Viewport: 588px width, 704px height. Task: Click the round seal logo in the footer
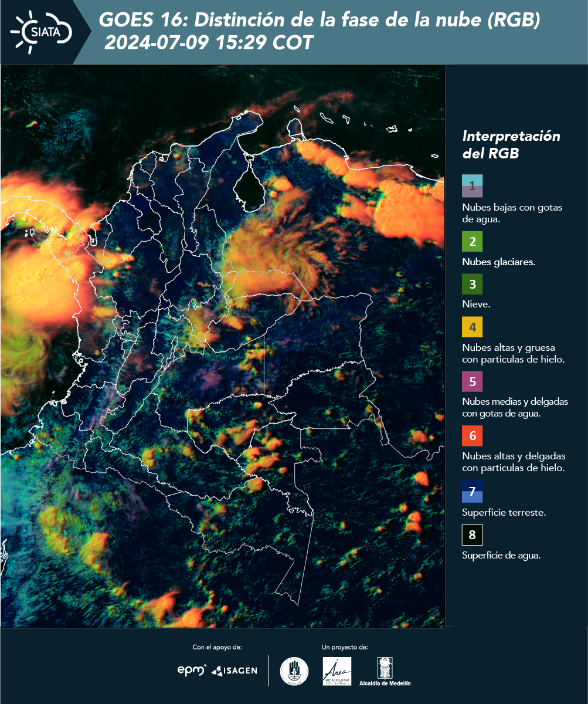(x=294, y=671)
